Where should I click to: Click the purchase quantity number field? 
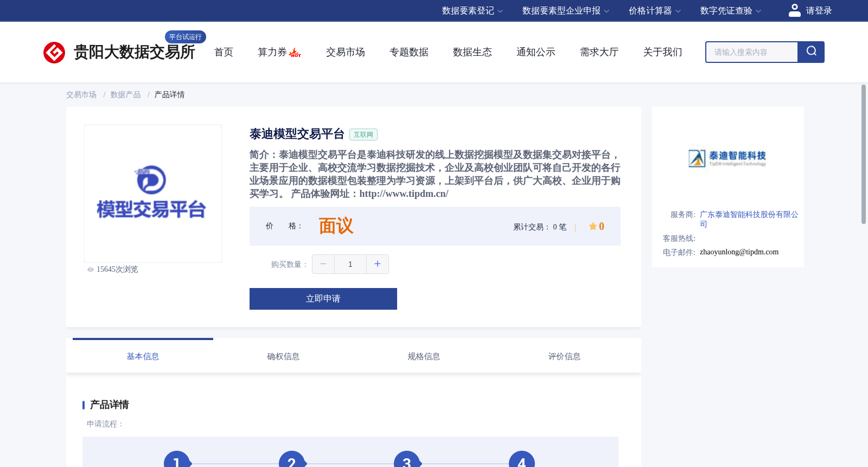click(x=350, y=264)
